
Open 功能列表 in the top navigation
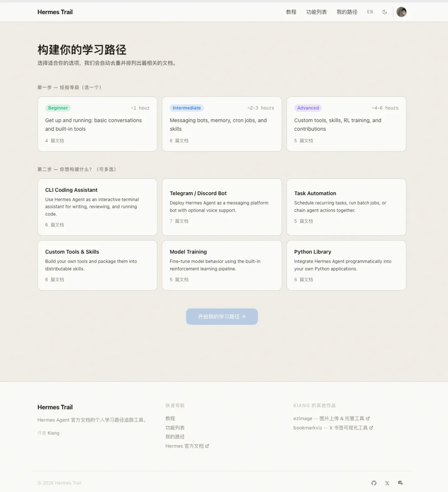(x=317, y=12)
